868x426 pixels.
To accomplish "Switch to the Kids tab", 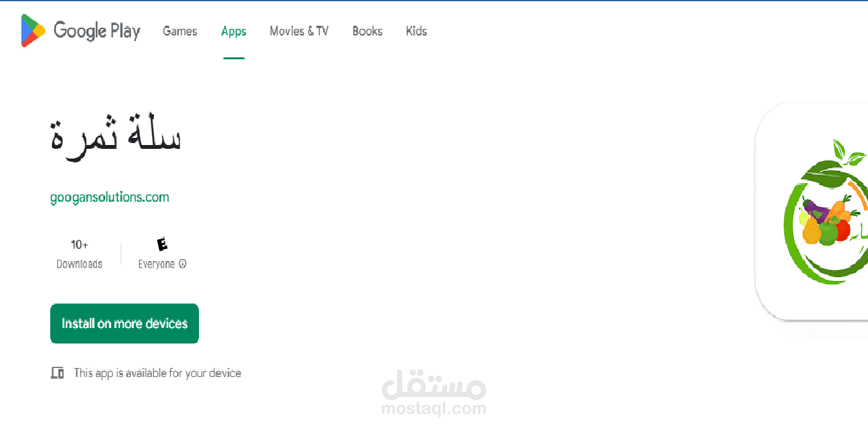I will 417,31.
